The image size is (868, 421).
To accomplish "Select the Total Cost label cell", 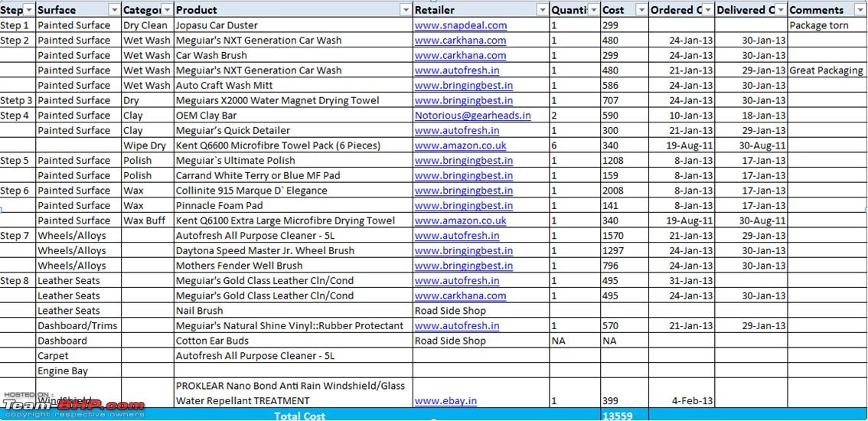I will pos(300,415).
